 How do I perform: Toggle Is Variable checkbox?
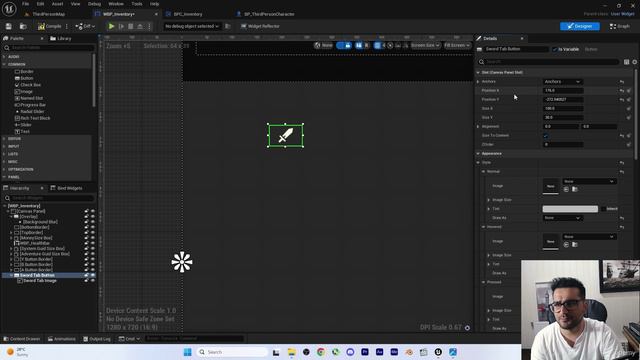pos(555,49)
